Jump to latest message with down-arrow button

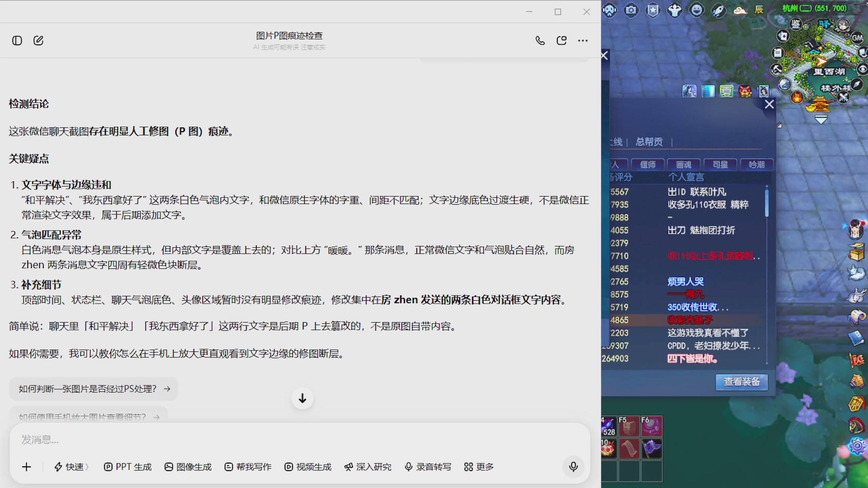tap(302, 398)
